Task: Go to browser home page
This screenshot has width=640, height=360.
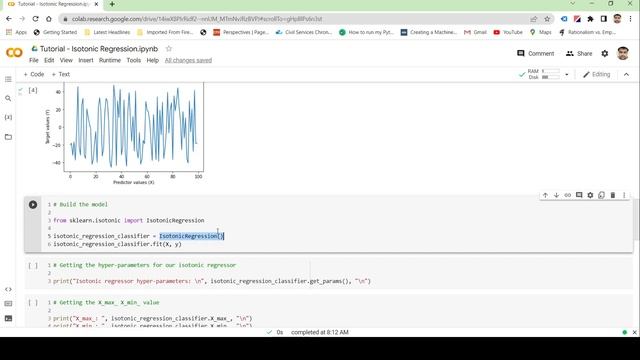Action: (x=49, y=19)
